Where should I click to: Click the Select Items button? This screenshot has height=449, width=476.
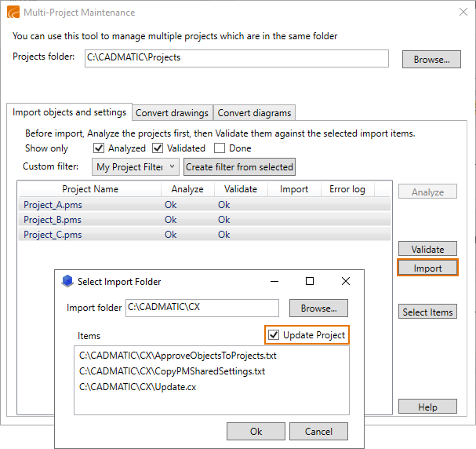point(427,312)
